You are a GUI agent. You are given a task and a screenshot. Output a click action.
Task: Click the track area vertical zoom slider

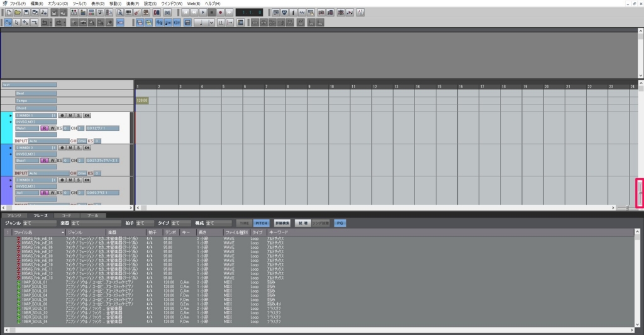point(640,193)
